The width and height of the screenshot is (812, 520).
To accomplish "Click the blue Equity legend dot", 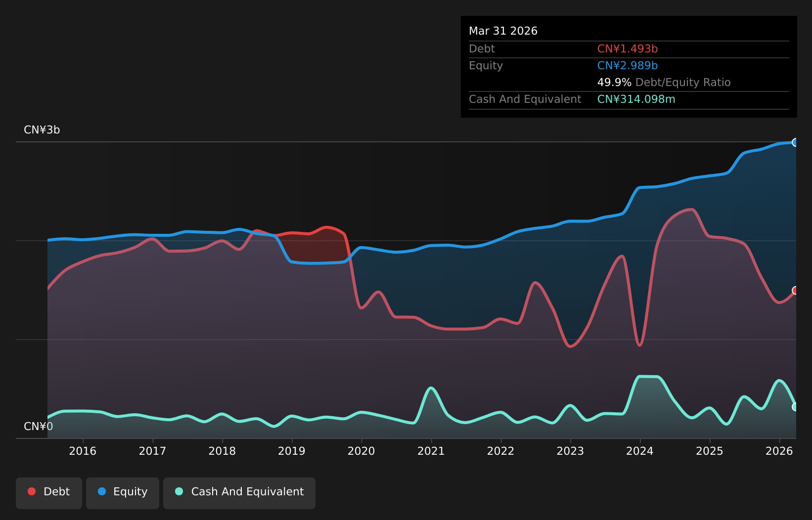I will pos(102,491).
